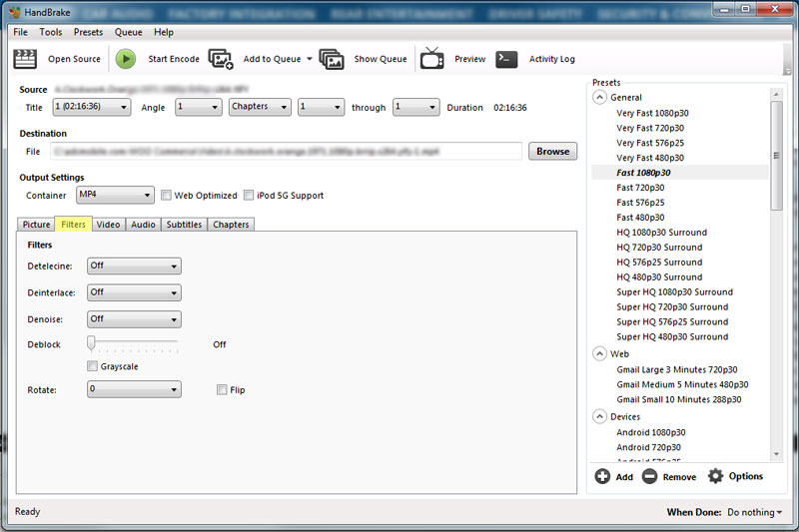Open the Title dropdown
The image size is (799, 532).
[92, 107]
